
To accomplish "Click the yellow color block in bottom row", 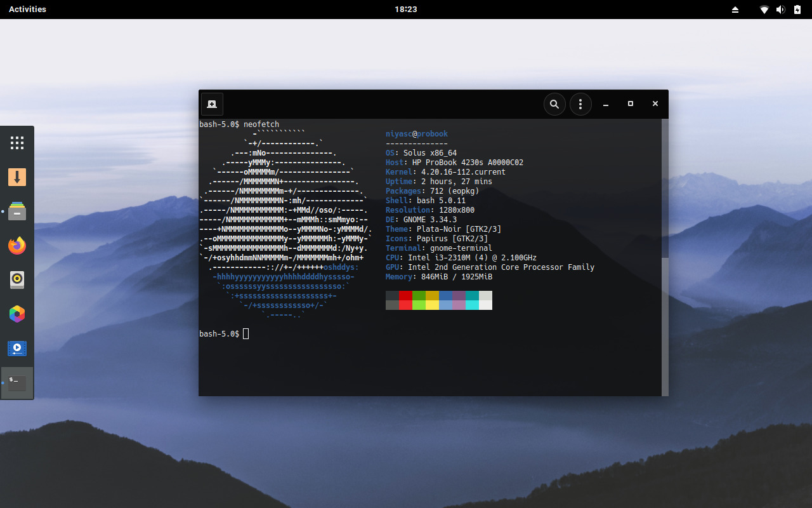I will click(432, 305).
